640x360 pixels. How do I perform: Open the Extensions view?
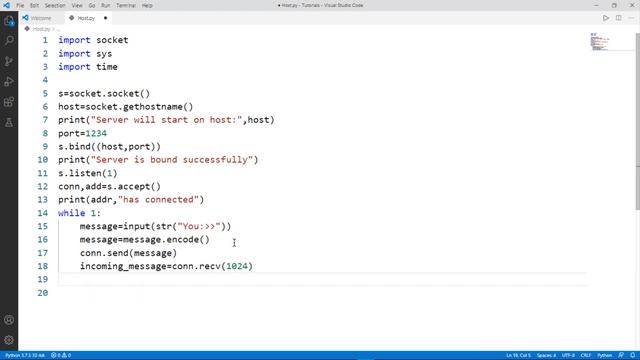click(x=9, y=102)
